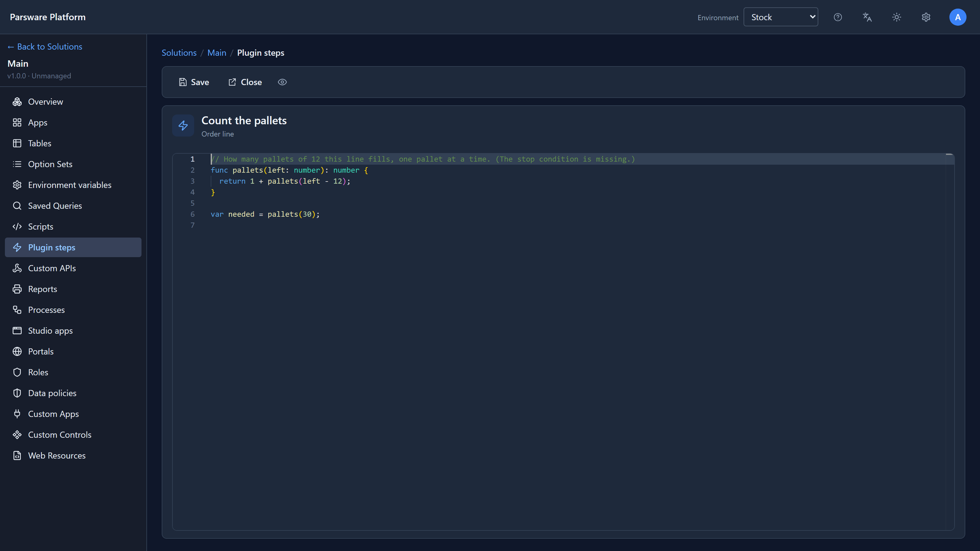Open the help icon in header
Image resolution: width=980 pixels, height=551 pixels.
838,17
